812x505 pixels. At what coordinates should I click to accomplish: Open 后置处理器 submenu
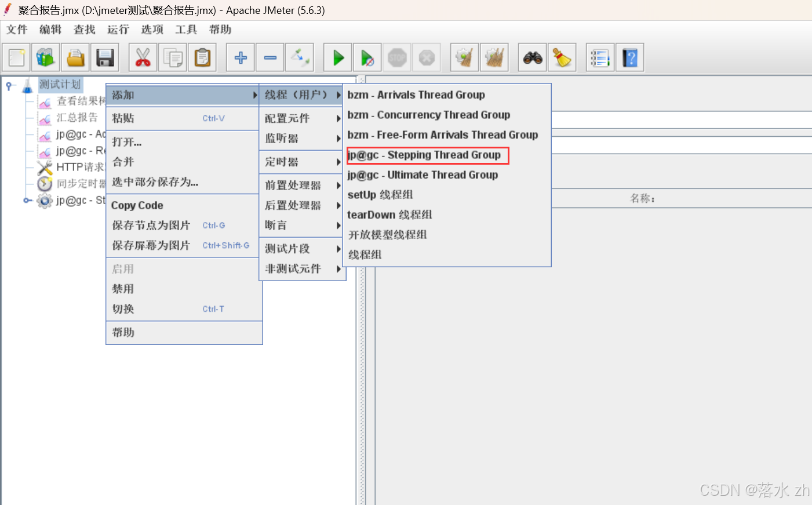pyautogui.click(x=302, y=205)
